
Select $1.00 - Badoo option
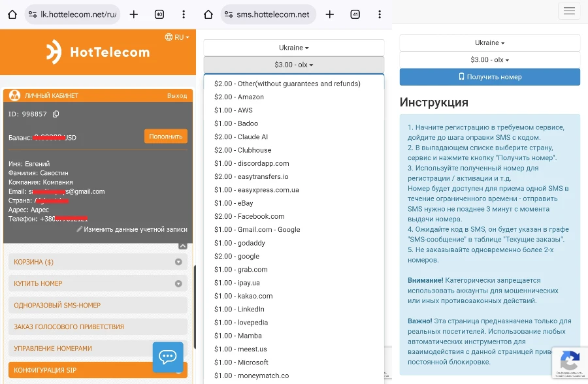[x=294, y=123]
